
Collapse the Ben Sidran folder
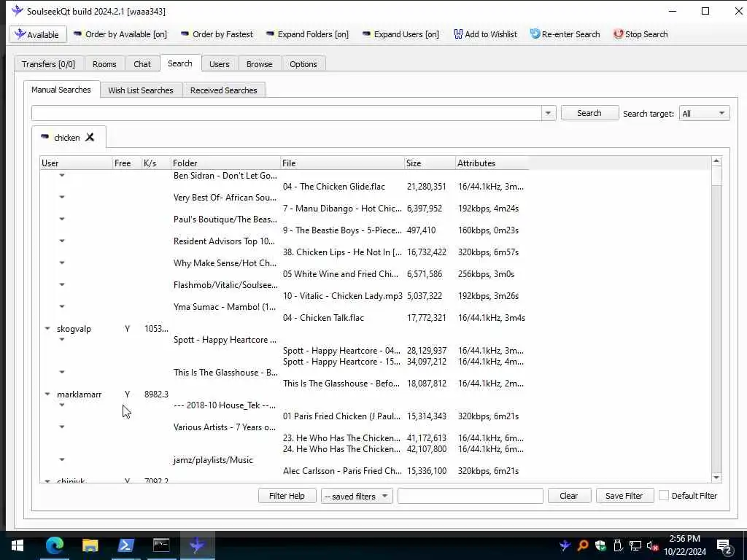click(x=62, y=175)
